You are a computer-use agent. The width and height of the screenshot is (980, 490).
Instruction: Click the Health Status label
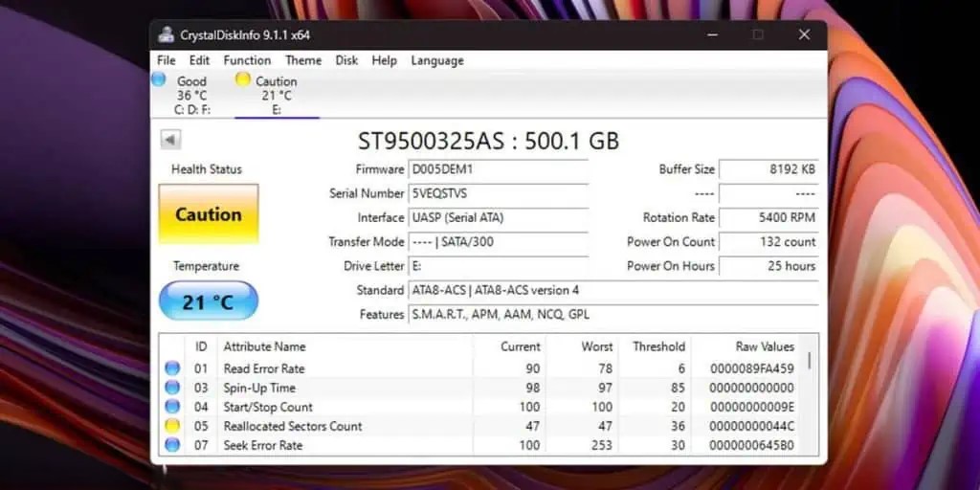coord(207,169)
